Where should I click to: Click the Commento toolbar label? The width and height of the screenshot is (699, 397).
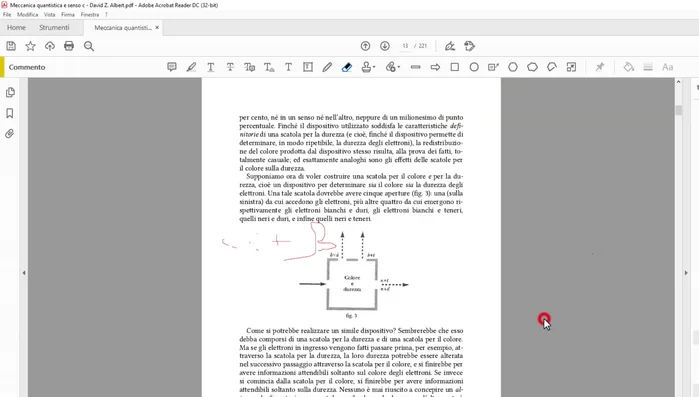tap(27, 67)
